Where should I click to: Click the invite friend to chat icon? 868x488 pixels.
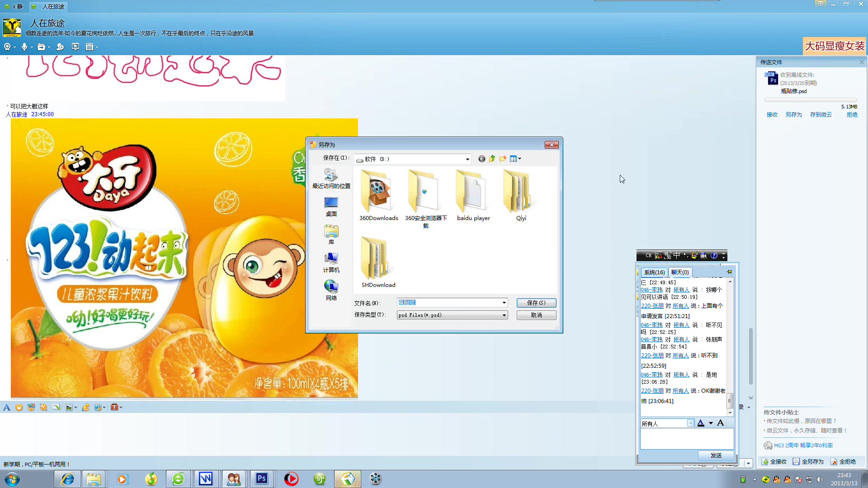(60, 47)
